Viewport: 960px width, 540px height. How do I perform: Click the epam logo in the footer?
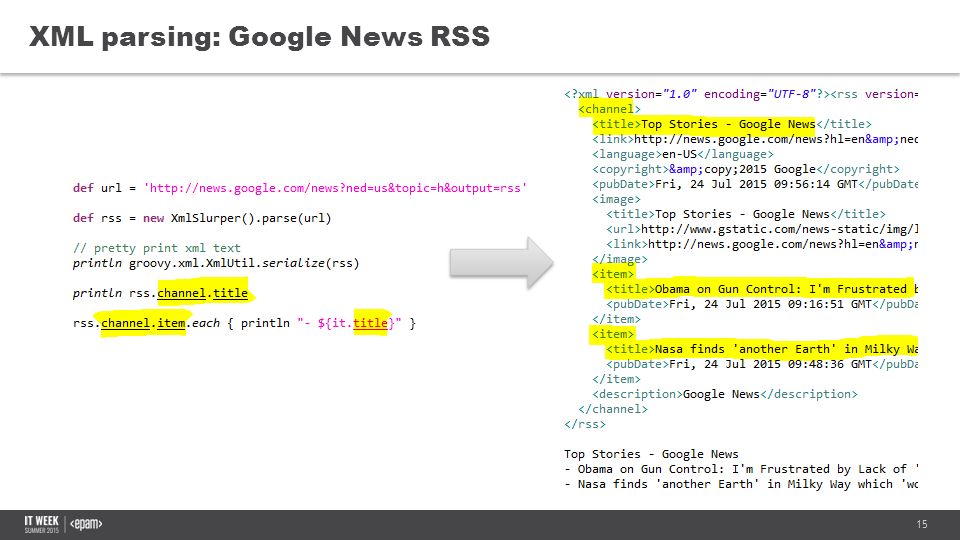86,524
